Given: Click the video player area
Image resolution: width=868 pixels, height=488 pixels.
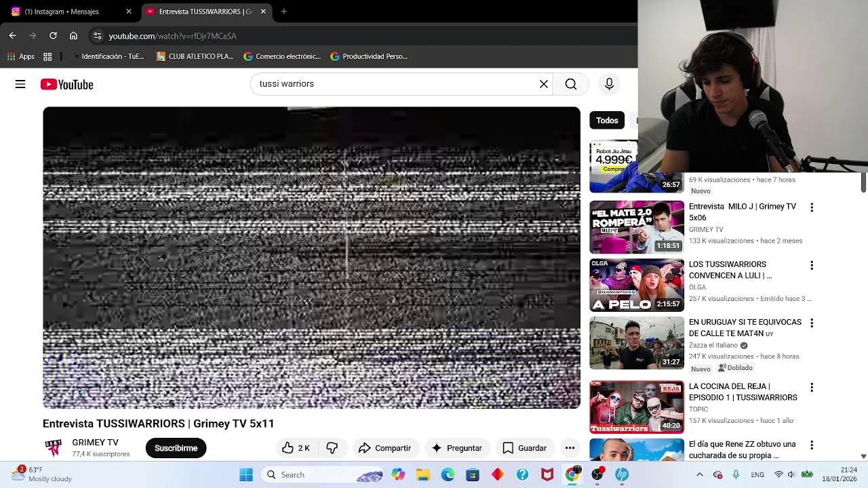Looking at the screenshot, I should [311, 258].
